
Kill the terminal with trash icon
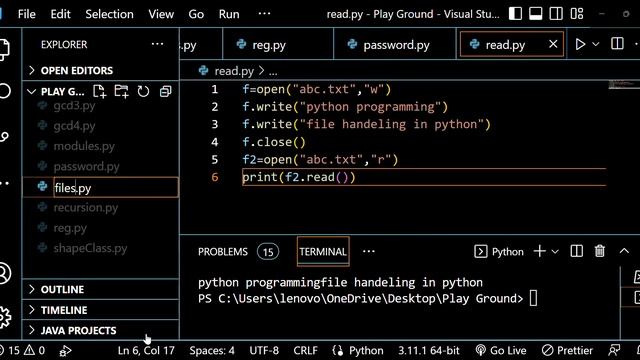[x=600, y=251]
